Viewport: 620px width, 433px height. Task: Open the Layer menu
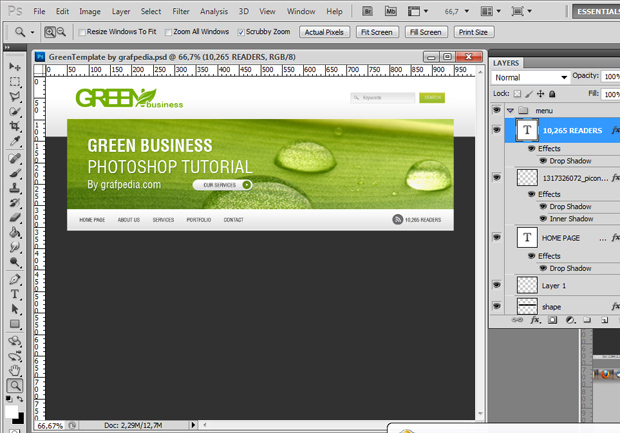click(x=121, y=11)
